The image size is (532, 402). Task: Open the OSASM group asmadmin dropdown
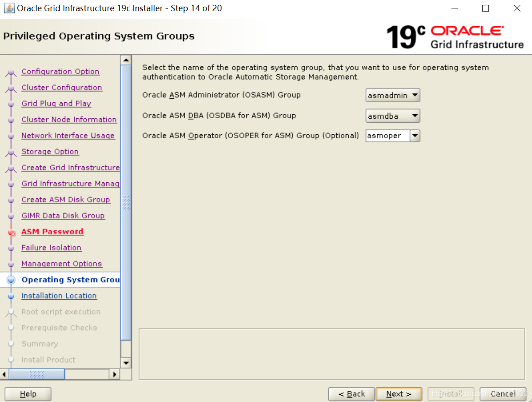pyautogui.click(x=393, y=95)
